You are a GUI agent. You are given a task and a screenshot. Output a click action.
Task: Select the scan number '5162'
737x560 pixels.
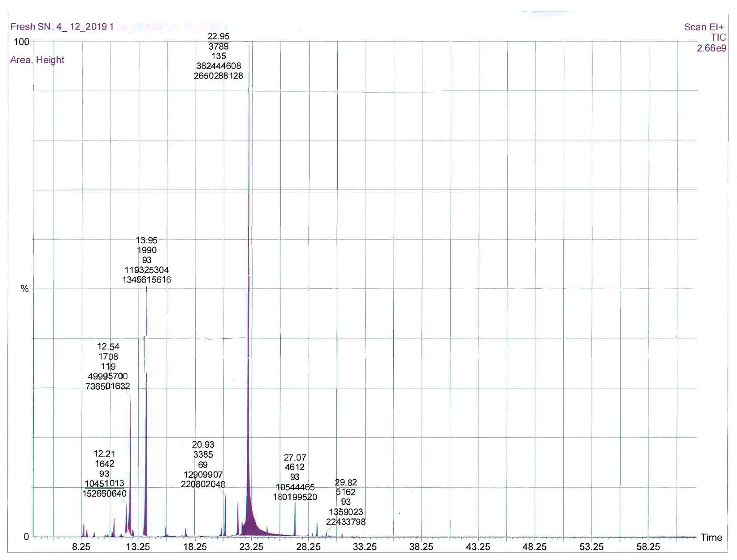pyautogui.click(x=346, y=492)
